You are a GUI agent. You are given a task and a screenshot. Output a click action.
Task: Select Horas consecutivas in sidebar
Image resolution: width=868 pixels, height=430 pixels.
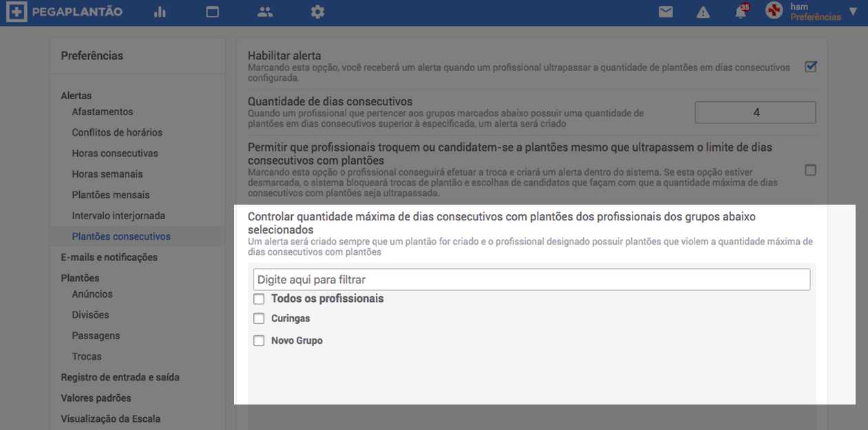[115, 153]
